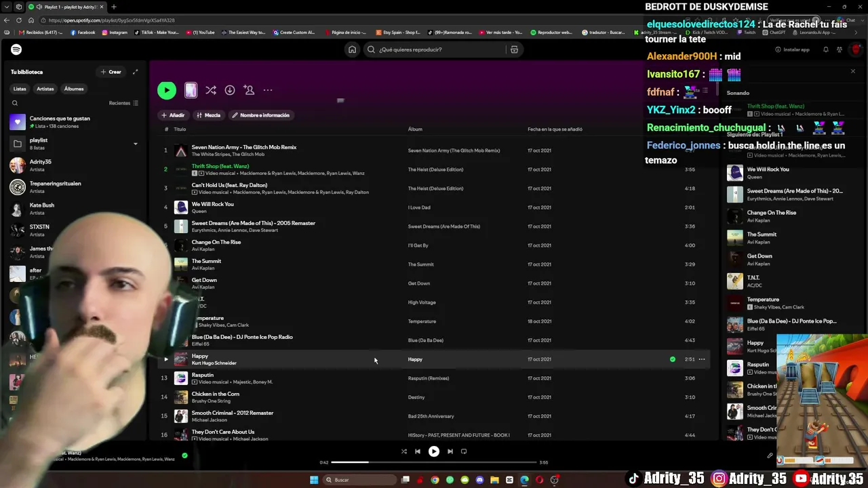The height and width of the screenshot is (488, 868).
Task: Open the Browse icon inside the search bar
Action: 514,49
